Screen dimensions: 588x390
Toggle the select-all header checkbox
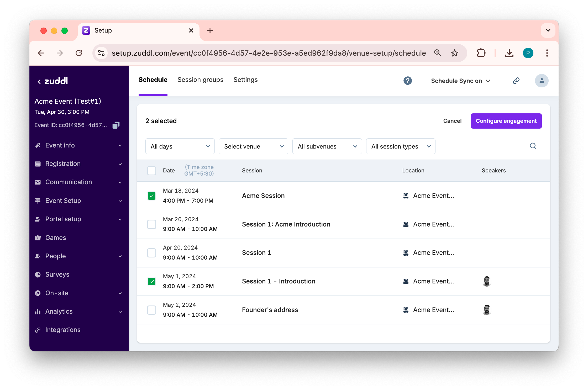click(151, 171)
